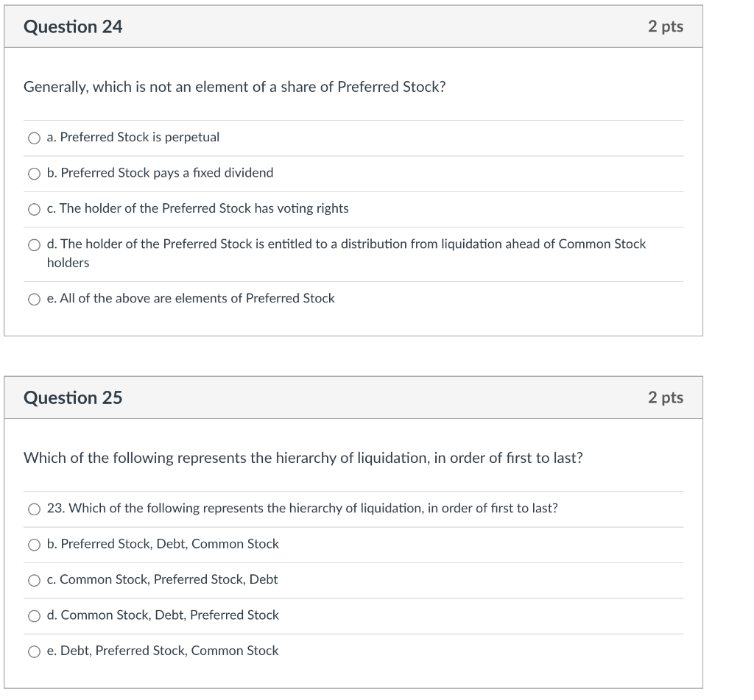Select answer e 'All of the above are elements'
This screenshot has width=754, height=700.
tap(34, 298)
